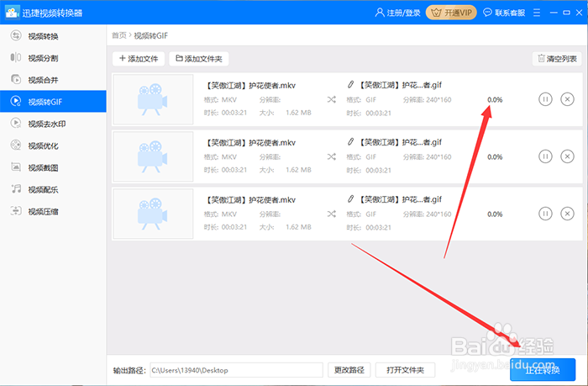This screenshot has width=588, height=386.
Task: Click the 添加文件 button
Action: (x=139, y=59)
